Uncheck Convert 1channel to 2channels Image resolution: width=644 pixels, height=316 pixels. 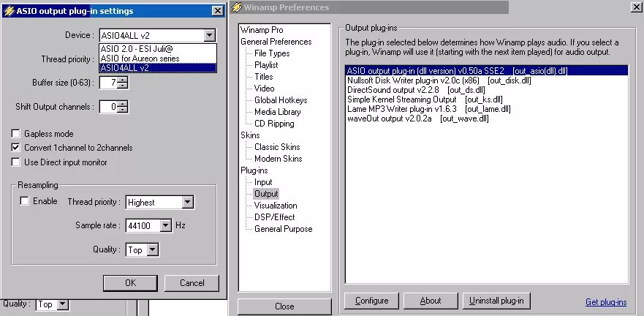tap(15, 148)
